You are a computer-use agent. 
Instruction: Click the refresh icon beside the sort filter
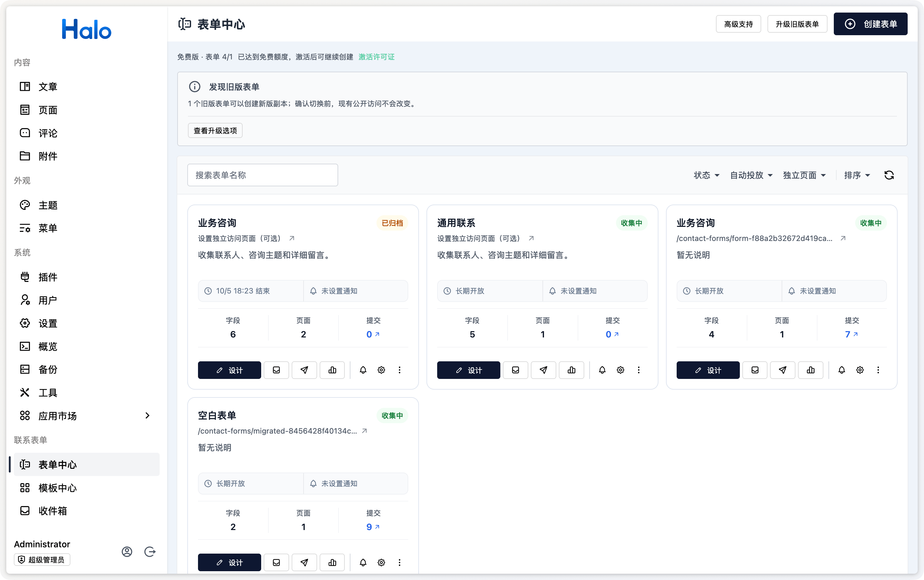[889, 175]
